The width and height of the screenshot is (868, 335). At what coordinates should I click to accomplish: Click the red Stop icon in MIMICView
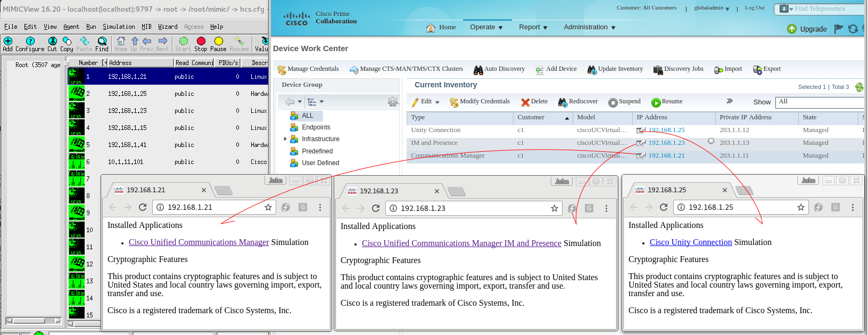[201, 41]
